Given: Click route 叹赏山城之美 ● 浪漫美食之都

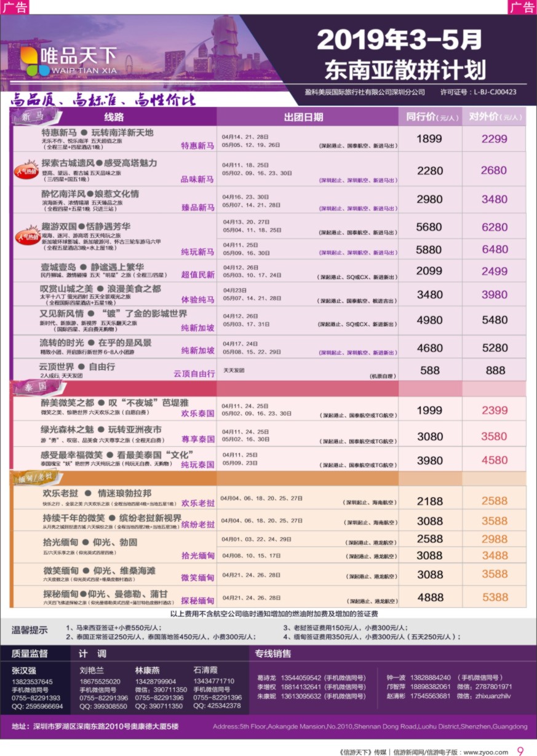Looking at the screenshot, I should [x=101, y=289].
